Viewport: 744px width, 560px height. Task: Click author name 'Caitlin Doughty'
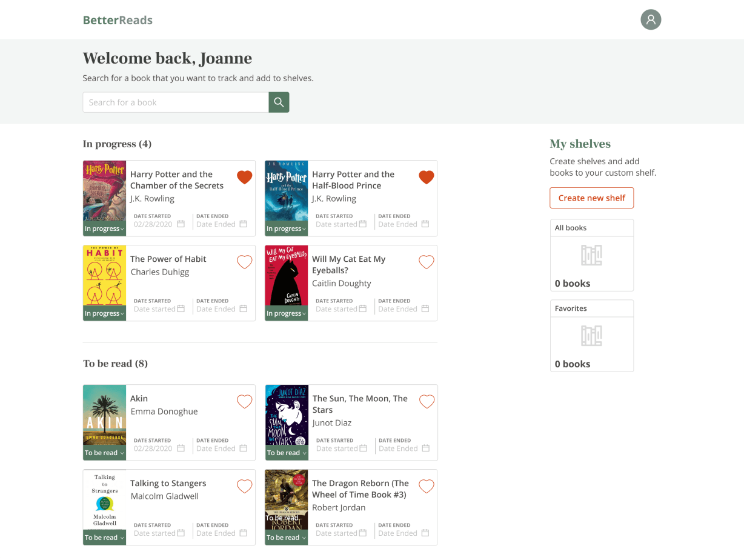[x=342, y=284]
